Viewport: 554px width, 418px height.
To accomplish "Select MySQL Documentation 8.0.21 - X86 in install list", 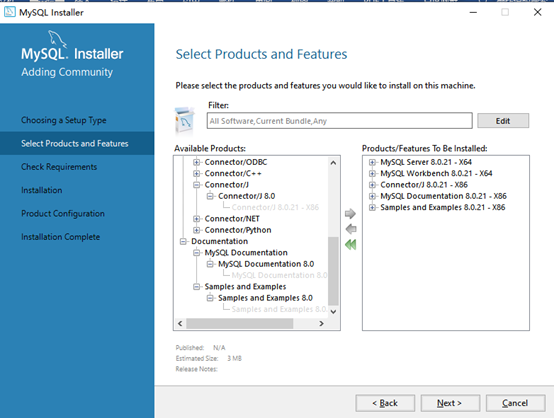I will click(x=443, y=196).
